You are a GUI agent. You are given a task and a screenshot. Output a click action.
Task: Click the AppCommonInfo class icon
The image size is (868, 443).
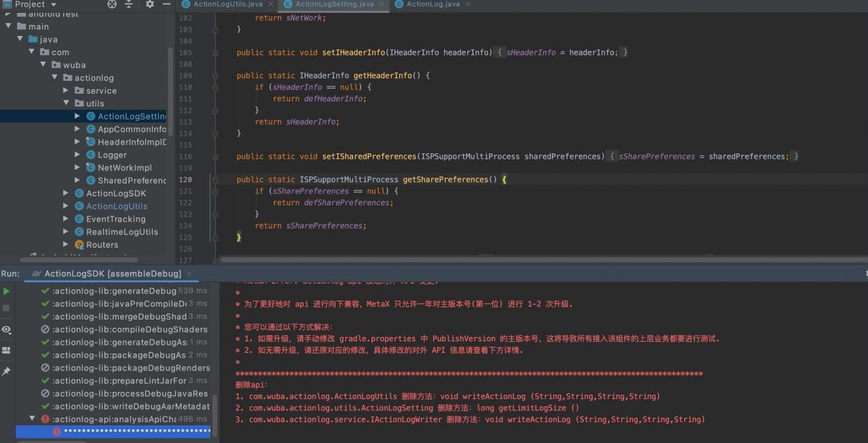point(91,129)
